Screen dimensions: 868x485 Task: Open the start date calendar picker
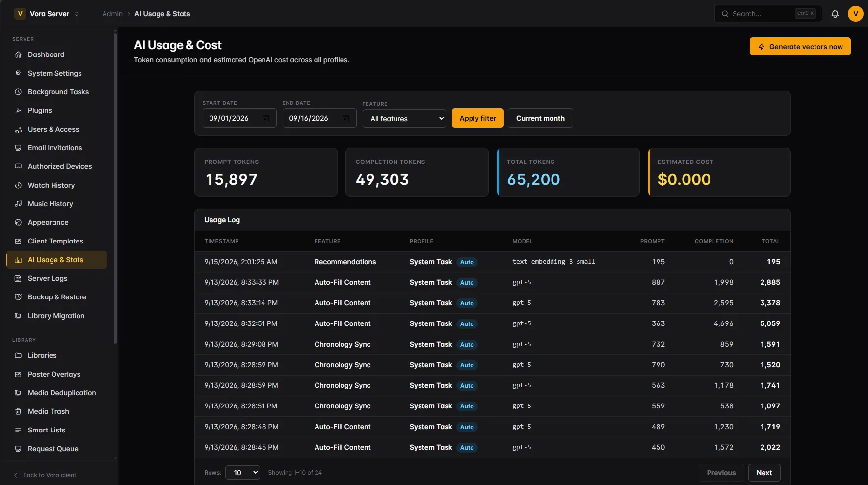266,118
